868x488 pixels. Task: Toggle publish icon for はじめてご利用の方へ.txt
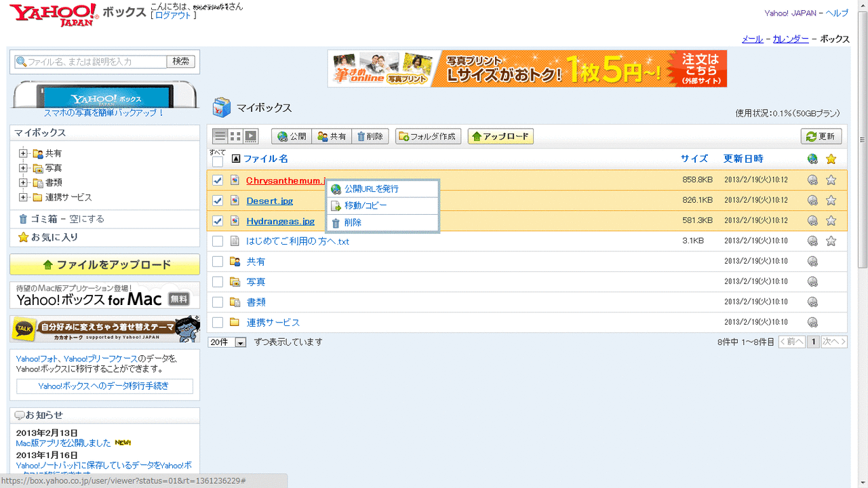coord(812,241)
